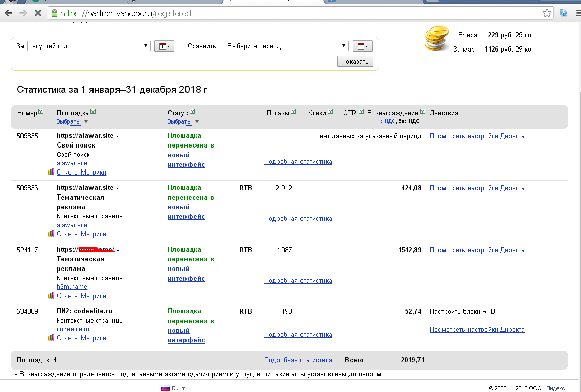This screenshot has width=581, height=392.
Task: Open calendar picker next to текущий год
Action: click(x=164, y=46)
